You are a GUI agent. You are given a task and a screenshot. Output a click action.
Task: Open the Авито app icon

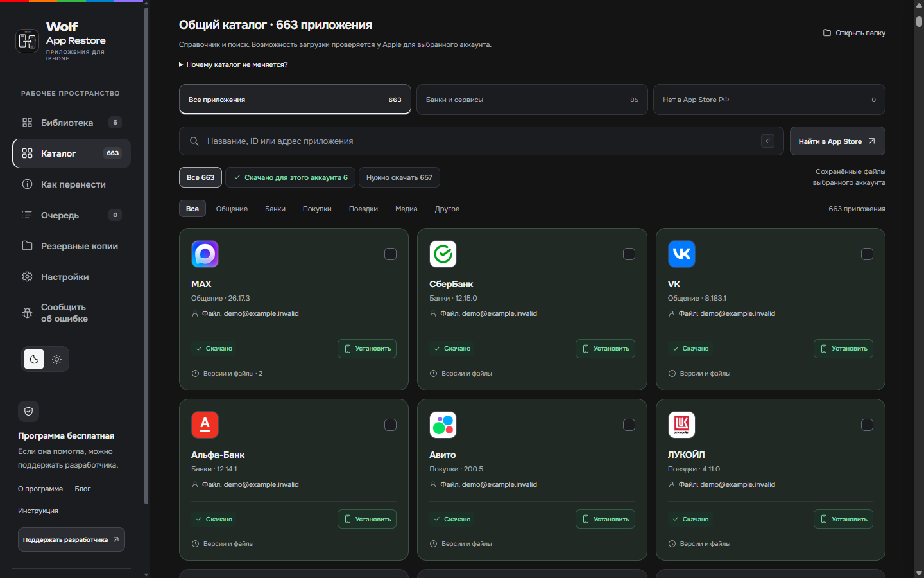443,425
